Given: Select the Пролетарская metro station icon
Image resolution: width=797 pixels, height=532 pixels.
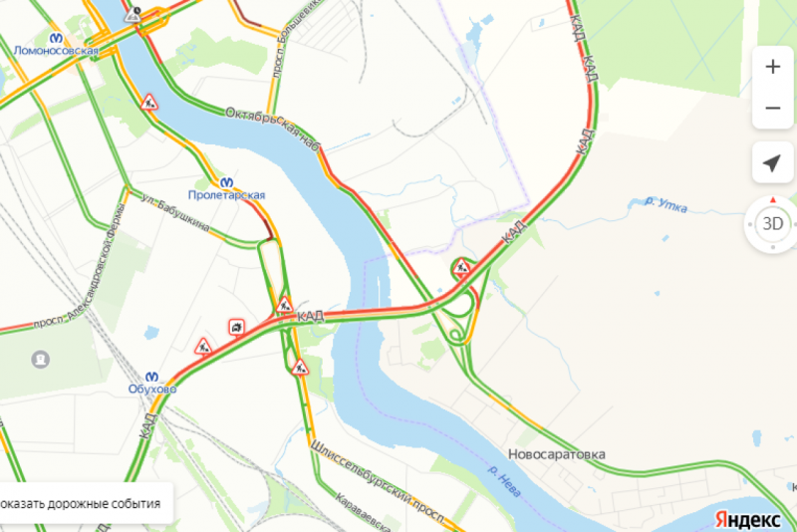Looking at the screenshot, I should click(x=227, y=182).
